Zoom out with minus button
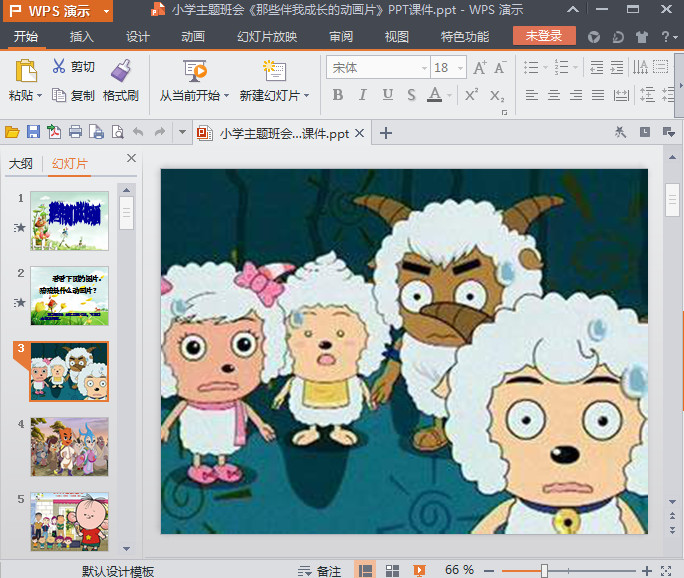 (489, 571)
